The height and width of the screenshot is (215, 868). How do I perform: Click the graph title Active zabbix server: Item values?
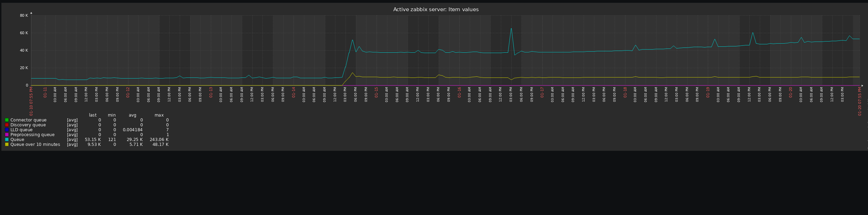436,9
